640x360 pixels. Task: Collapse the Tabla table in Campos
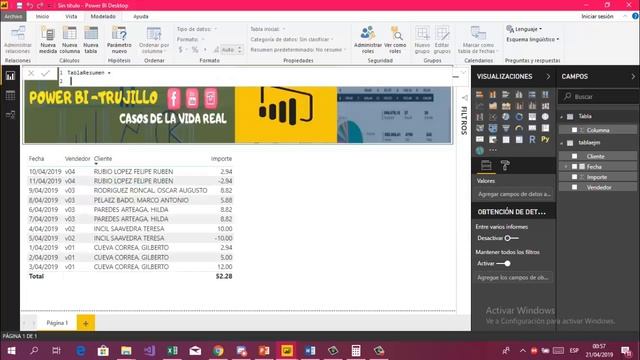tap(562, 117)
